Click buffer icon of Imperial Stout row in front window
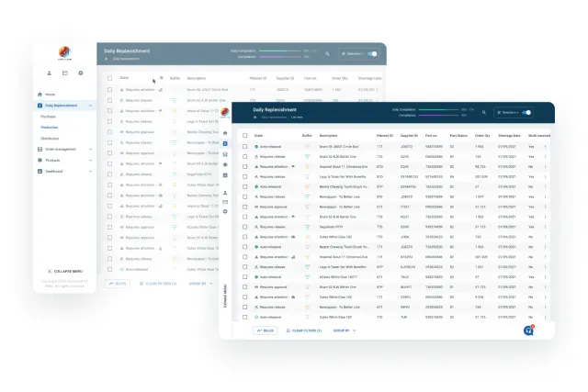Image resolution: width=588 pixels, height=392 pixels. [307, 167]
